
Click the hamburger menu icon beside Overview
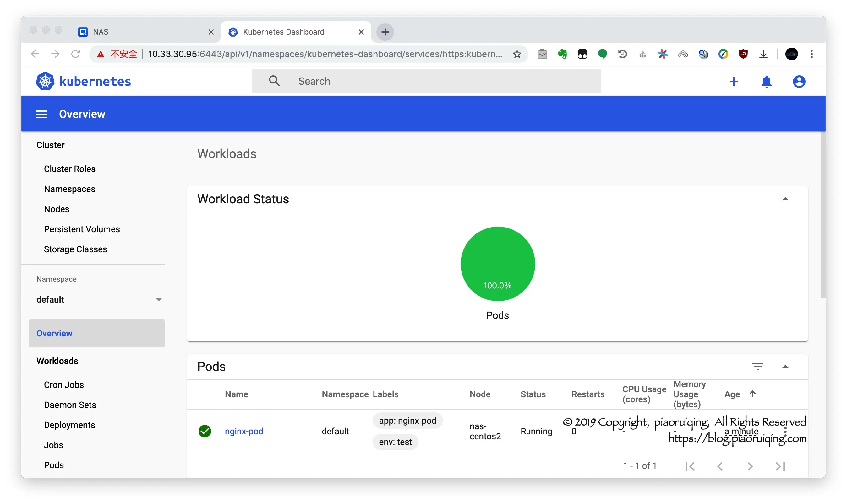coord(41,114)
